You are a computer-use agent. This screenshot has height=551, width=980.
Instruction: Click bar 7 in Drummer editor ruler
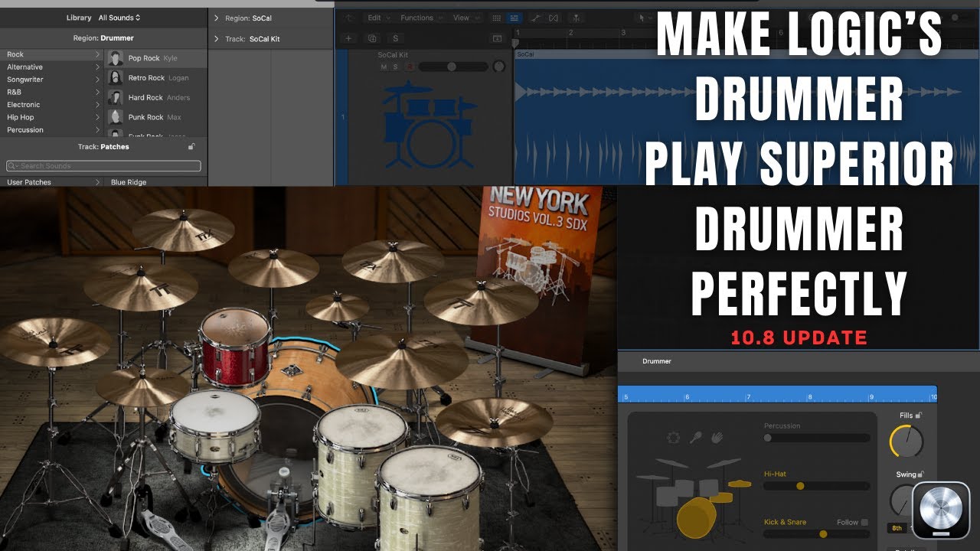748,397
